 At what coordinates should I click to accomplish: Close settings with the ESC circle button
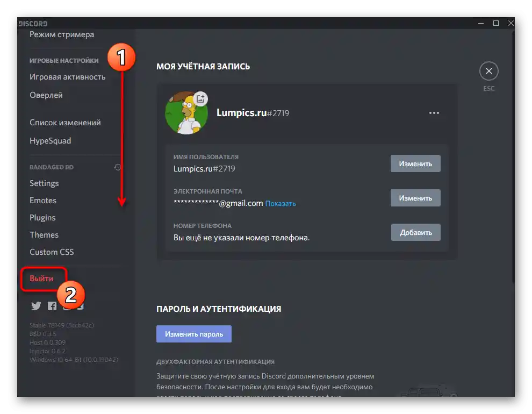pos(488,71)
